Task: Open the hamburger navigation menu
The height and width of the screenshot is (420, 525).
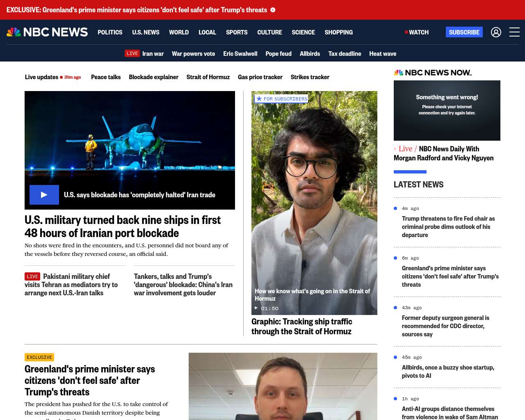Action: [x=514, y=32]
